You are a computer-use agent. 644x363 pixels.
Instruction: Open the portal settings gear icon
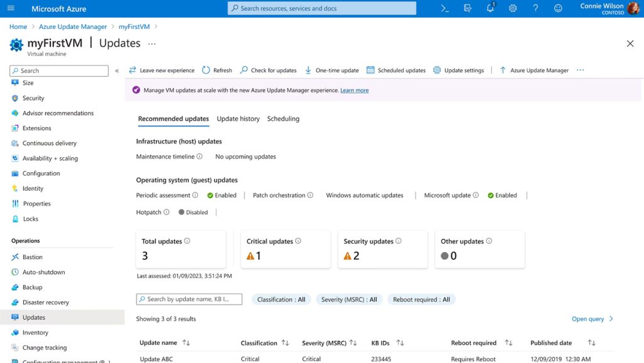point(513,8)
